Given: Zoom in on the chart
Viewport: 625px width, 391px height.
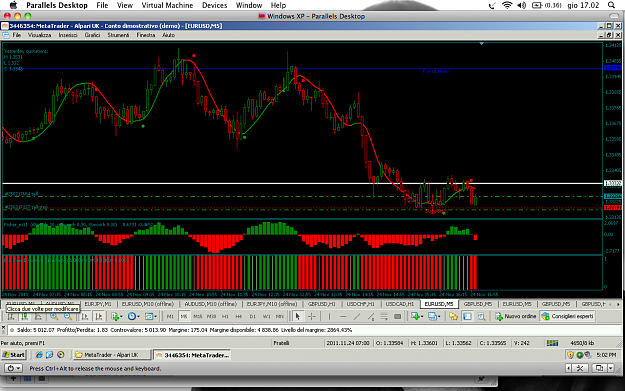Looking at the screenshot, I should click(x=54, y=316).
